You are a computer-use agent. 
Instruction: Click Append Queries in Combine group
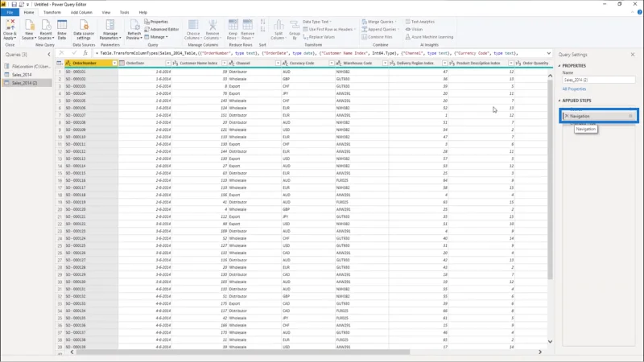click(x=380, y=30)
